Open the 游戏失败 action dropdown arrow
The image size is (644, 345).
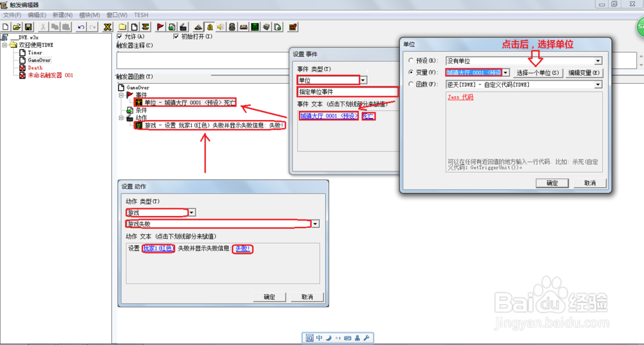coord(316,224)
